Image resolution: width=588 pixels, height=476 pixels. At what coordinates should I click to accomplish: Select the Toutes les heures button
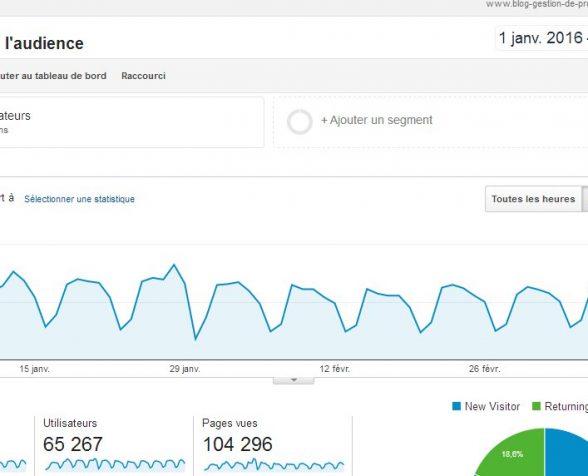(x=533, y=199)
